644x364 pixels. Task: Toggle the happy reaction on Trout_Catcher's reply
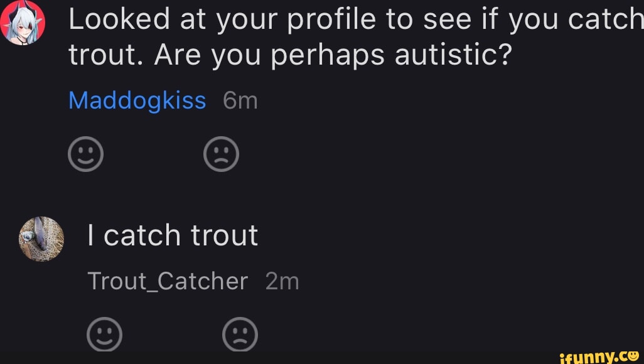[x=105, y=334]
